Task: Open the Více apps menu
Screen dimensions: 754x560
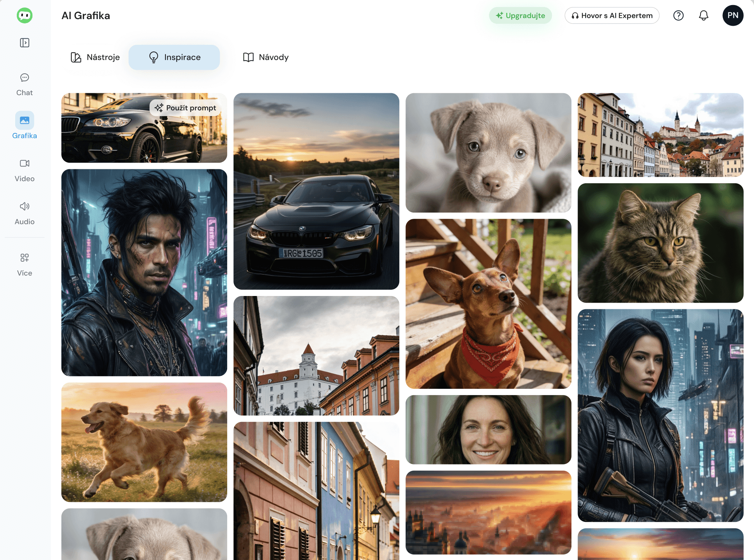Action: [25, 264]
